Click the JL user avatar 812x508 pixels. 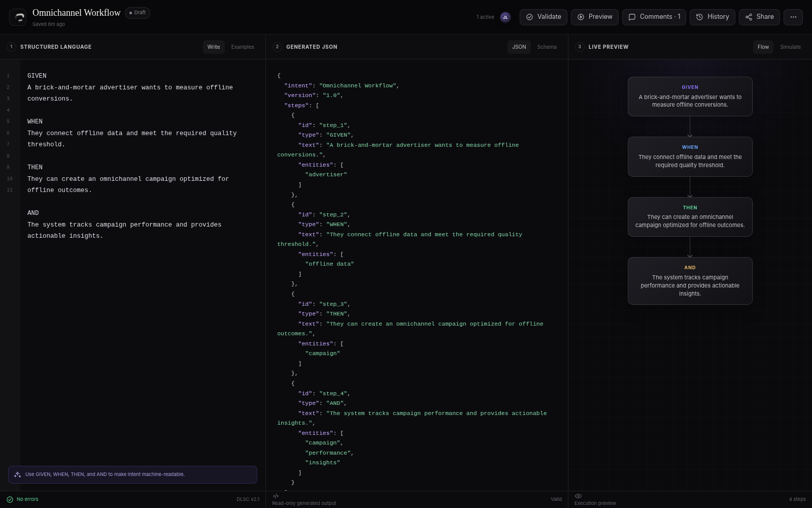pyautogui.click(x=505, y=17)
